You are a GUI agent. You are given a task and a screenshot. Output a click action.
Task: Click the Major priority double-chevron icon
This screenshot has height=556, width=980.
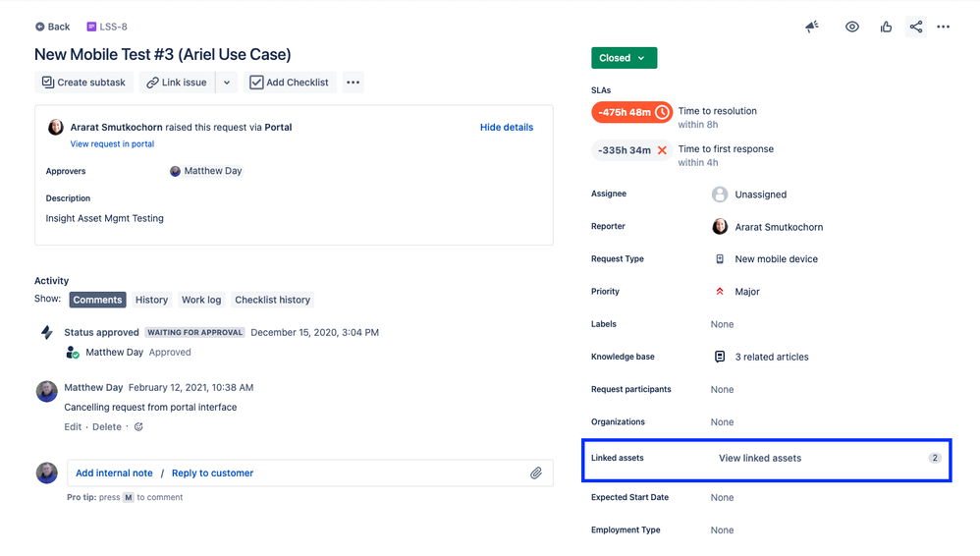[x=720, y=292]
